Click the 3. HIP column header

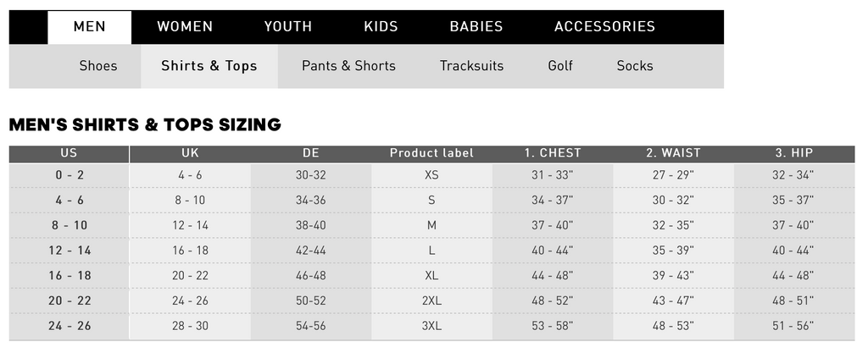[793, 153]
